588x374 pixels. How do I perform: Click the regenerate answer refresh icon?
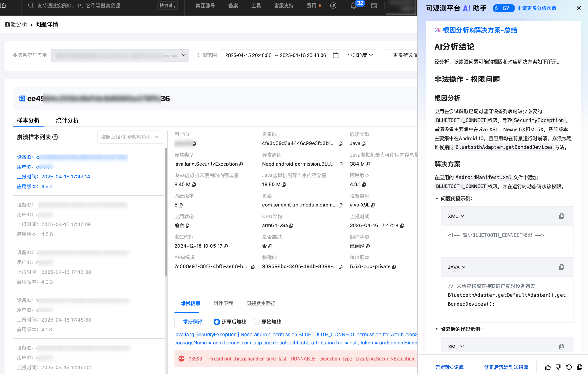tap(569, 367)
